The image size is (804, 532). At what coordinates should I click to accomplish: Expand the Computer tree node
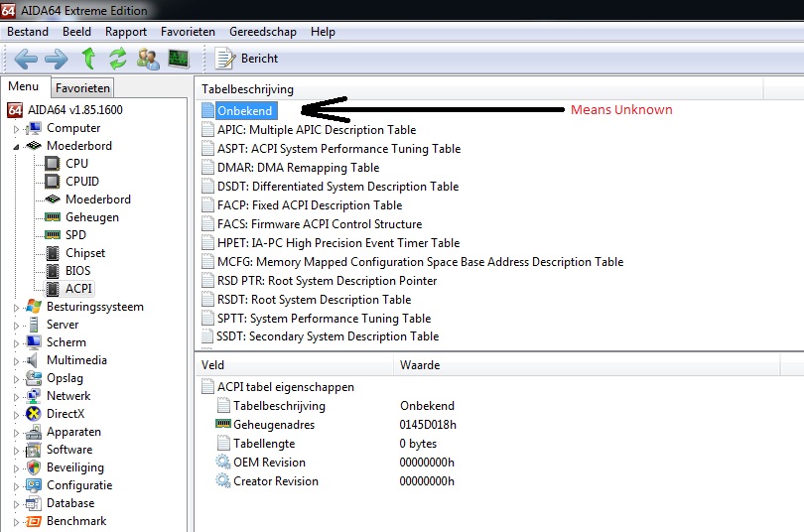point(16,129)
